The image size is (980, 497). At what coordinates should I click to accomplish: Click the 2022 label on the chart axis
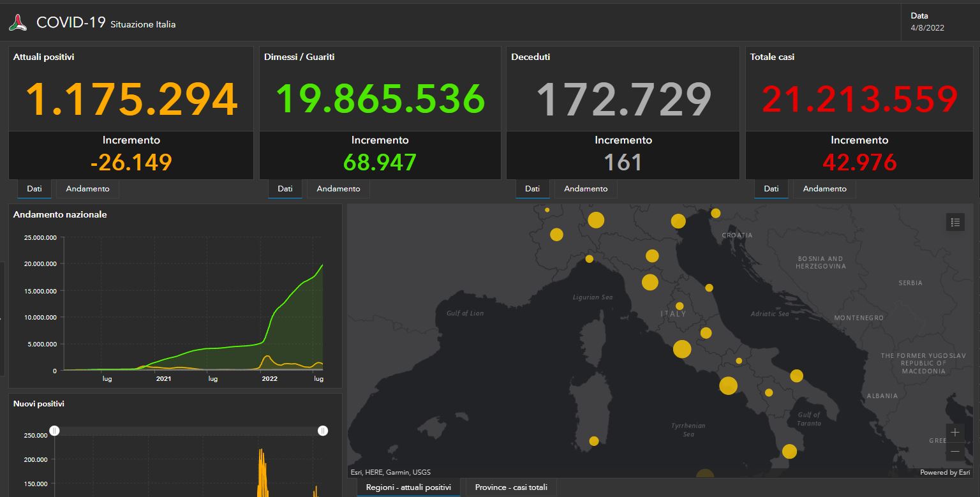click(x=269, y=379)
